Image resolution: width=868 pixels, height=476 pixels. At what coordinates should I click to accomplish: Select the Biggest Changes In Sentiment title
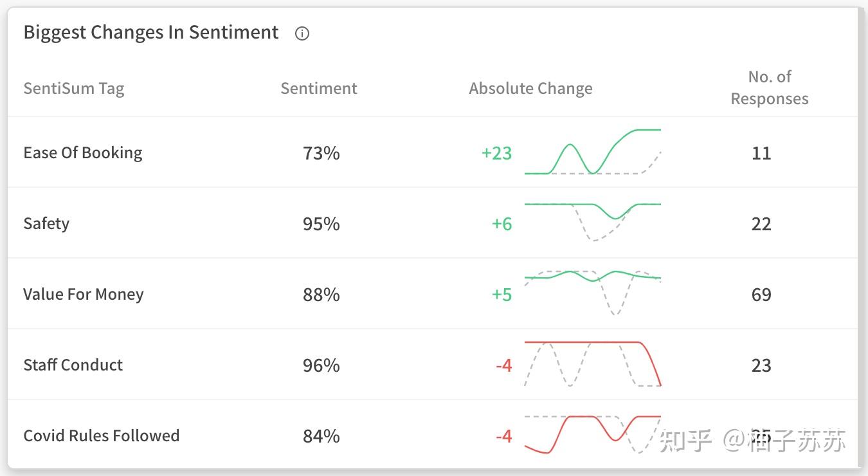tap(150, 32)
